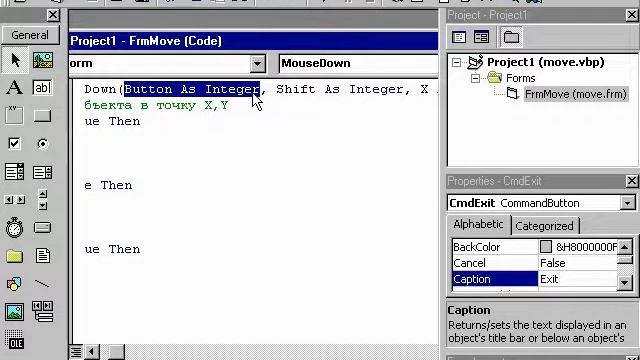
Task: Collapse Project1 (move.vbp) tree node
Action: pos(457,62)
